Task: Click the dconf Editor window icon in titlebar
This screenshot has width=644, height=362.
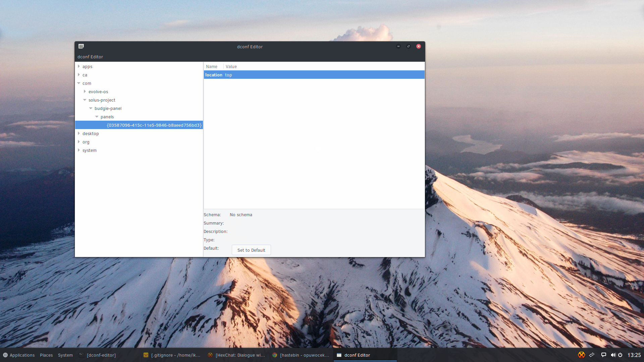Action: tap(81, 46)
